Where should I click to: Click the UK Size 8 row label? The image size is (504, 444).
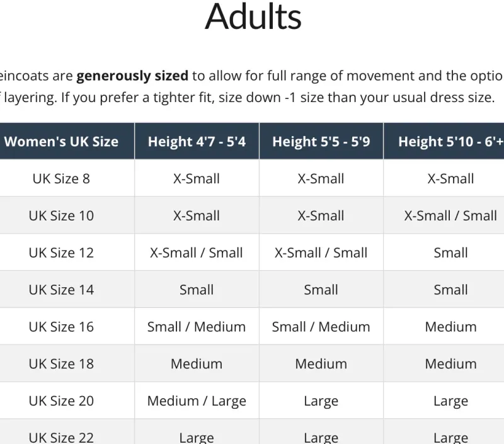(61, 179)
